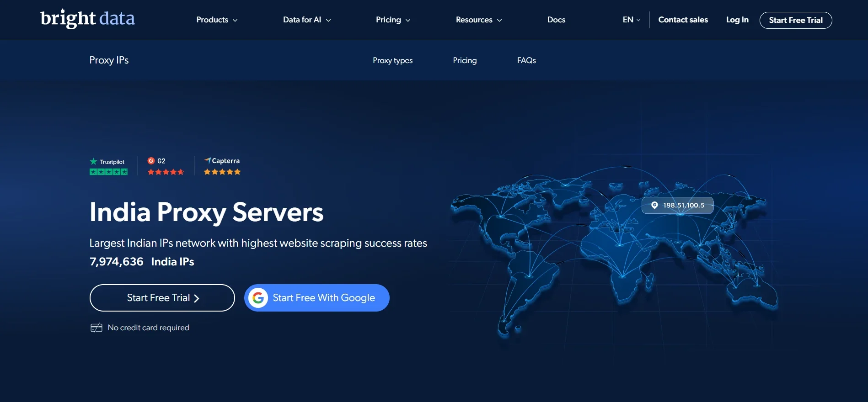The height and width of the screenshot is (402, 868).
Task: Click the location pin on map label
Action: 654,205
